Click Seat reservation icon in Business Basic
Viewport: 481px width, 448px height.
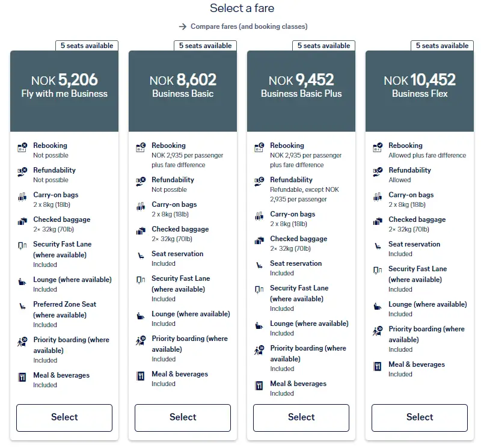(141, 254)
